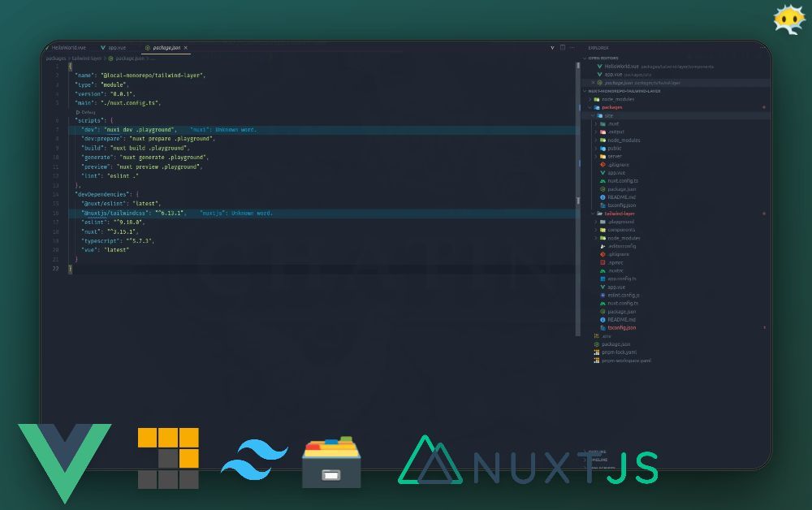812x510 pixels.
Task: Open the editor more actions menu
Action: pos(572,48)
